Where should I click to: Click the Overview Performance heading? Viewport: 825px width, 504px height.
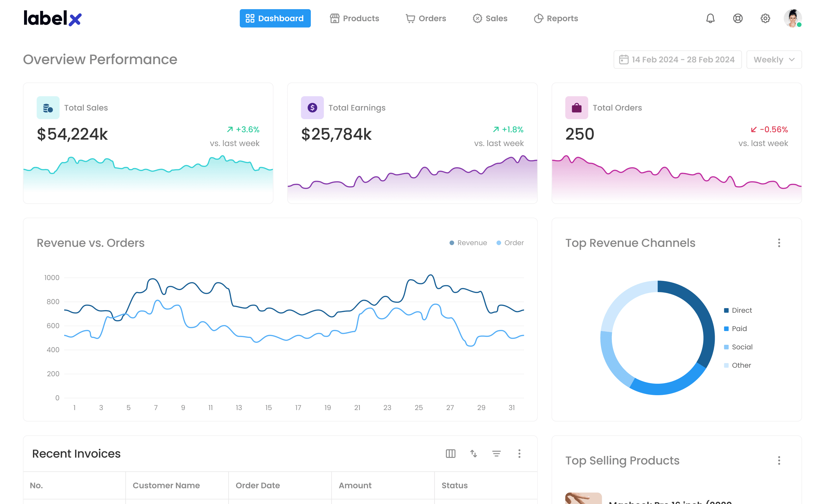point(100,60)
